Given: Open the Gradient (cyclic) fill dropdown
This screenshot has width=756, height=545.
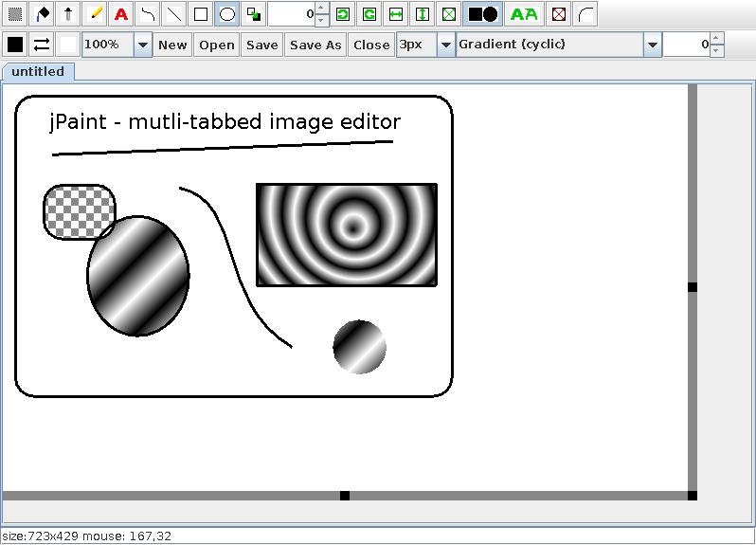Looking at the screenshot, I should 652,45.
